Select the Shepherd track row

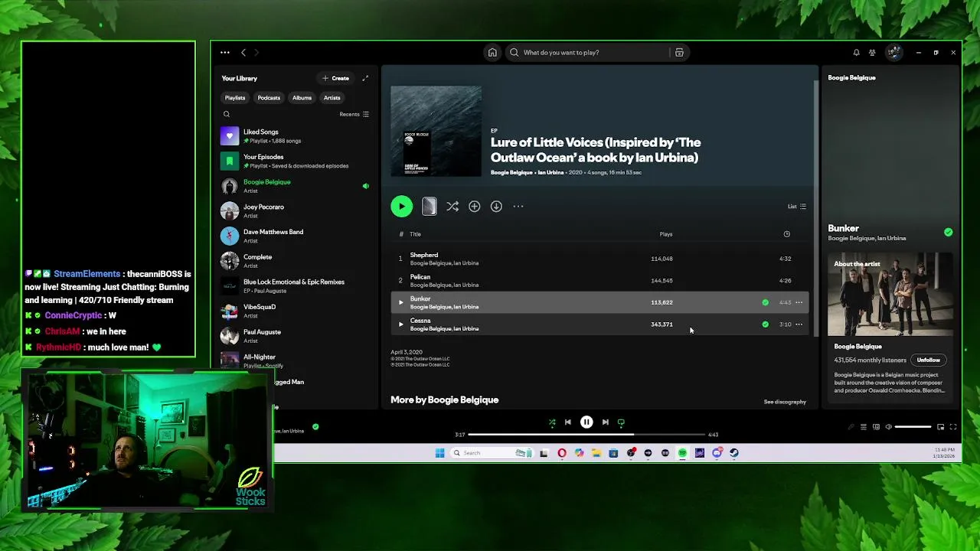(x=599, y=259)
